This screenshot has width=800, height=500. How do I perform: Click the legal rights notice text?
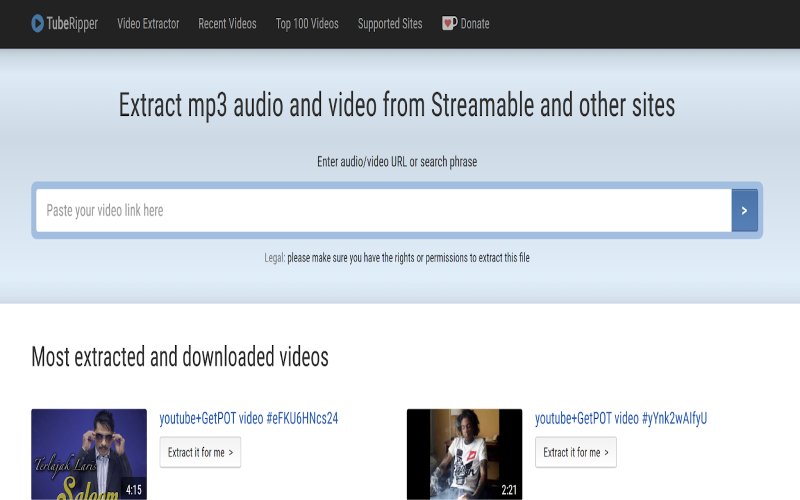(x=397, y=258)
